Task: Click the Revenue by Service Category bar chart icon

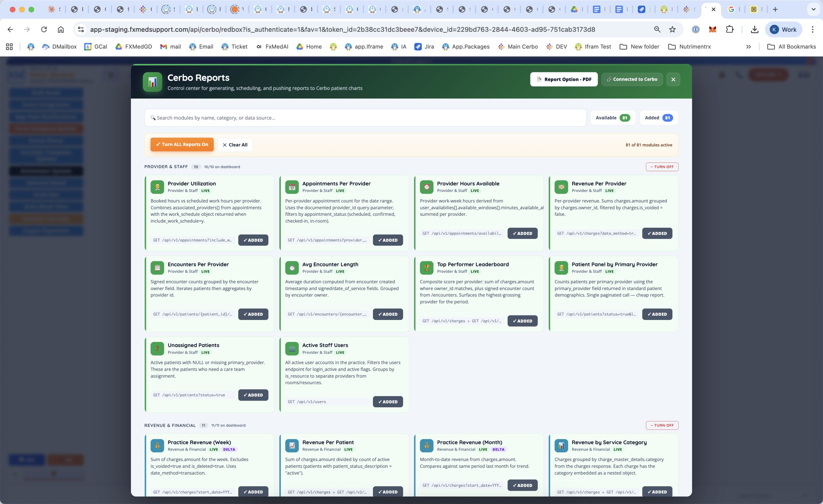Action: pos(561,446)
